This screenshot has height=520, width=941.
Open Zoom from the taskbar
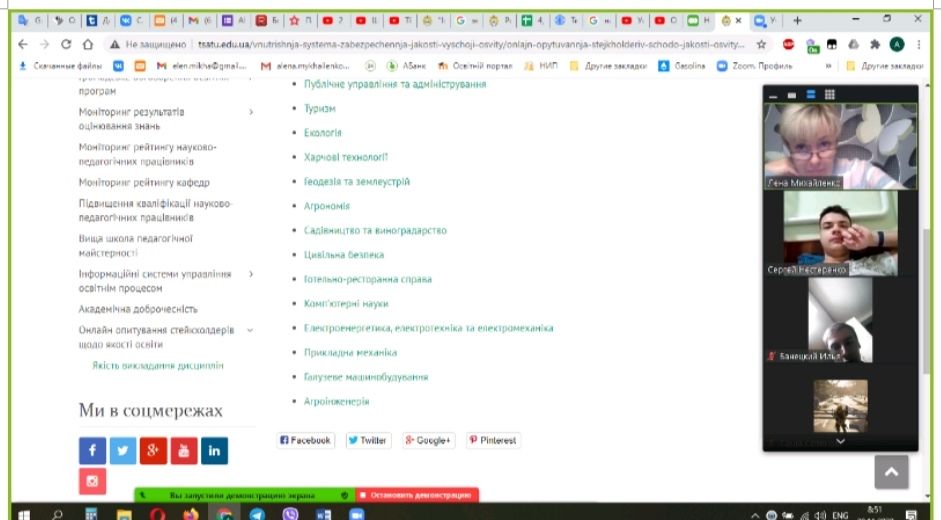point(356,515)
